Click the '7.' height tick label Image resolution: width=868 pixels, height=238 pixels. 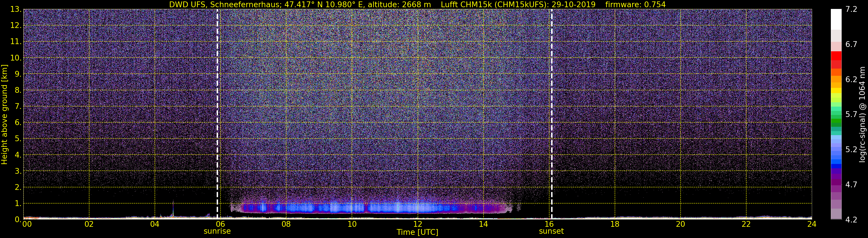(x=18, y=107)
